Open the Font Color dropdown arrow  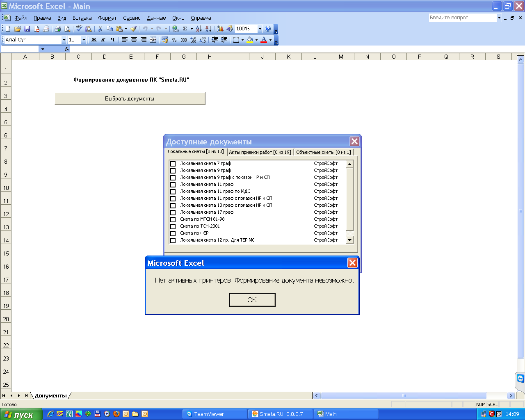tap(270, 40)
